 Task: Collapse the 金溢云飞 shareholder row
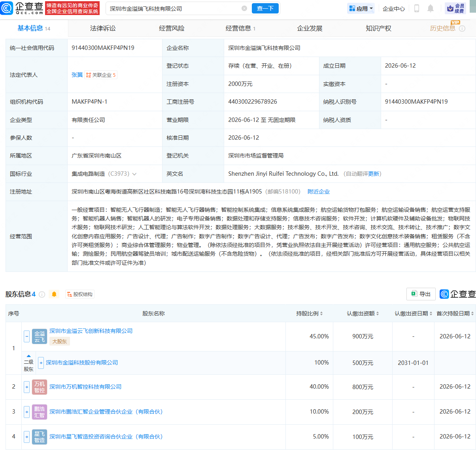point(26,336)
